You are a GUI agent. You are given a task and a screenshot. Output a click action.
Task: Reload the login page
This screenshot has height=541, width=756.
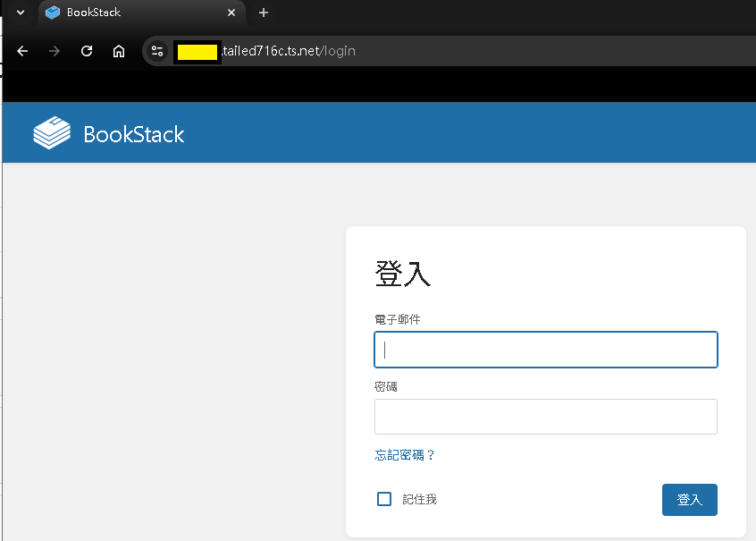point(87,51)
